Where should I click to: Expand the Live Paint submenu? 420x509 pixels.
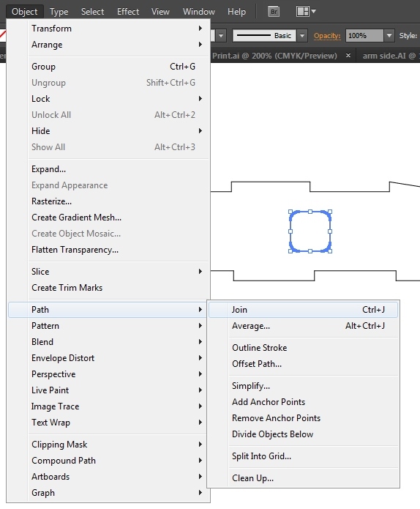[108, 390]
